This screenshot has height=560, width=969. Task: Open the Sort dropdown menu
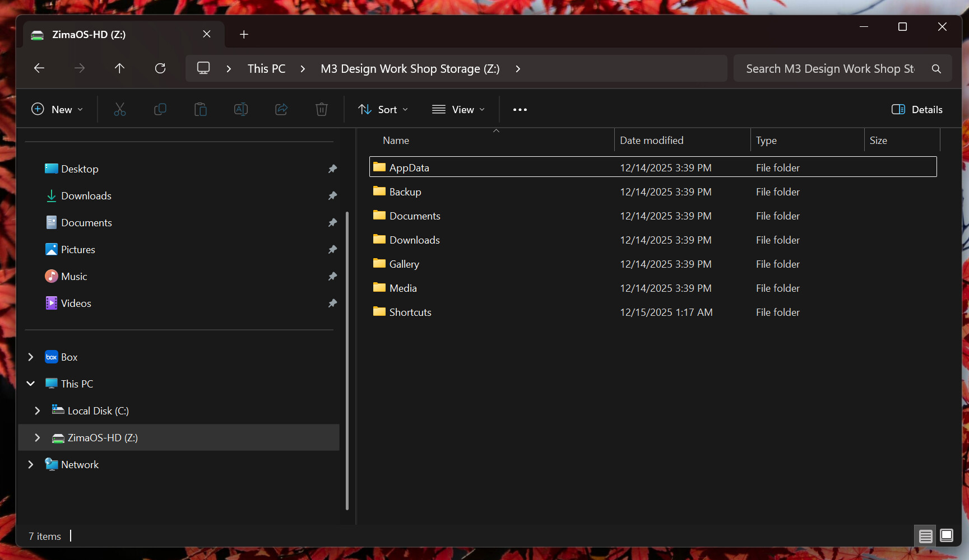[383, 109]
